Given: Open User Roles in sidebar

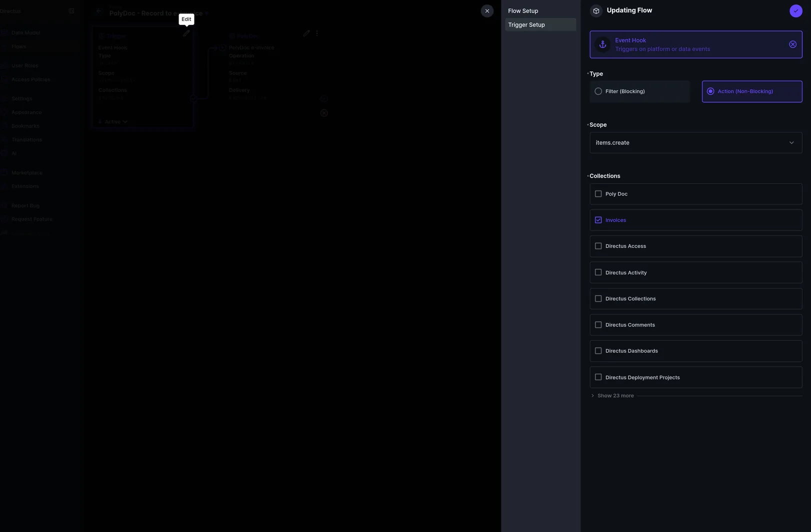Looking at the screenshot, I should [x=24, y=65].
